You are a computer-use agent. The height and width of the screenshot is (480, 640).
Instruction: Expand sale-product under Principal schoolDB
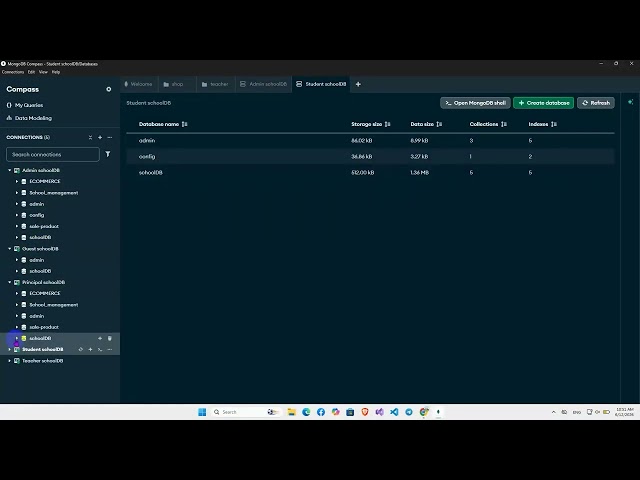tap(17, 327)
